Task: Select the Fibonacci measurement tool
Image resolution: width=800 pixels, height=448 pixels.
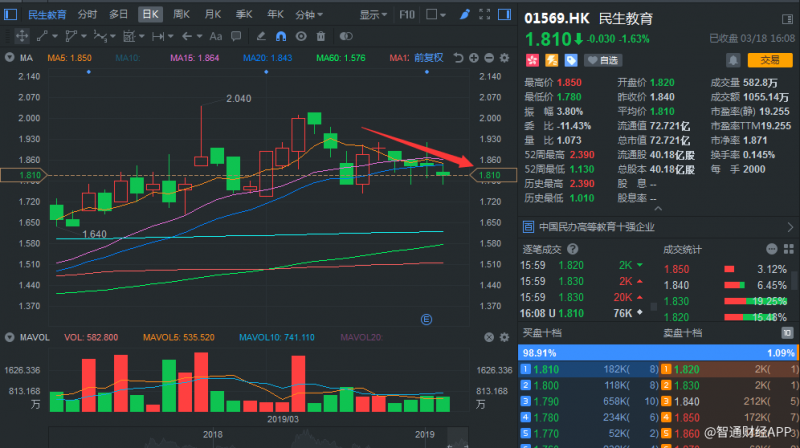Action: coord(129,36)
